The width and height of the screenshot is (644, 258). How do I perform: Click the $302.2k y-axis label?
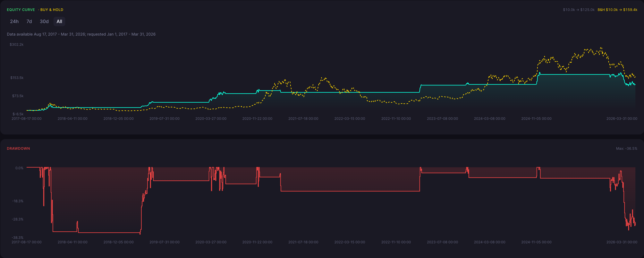coord(16,45)
